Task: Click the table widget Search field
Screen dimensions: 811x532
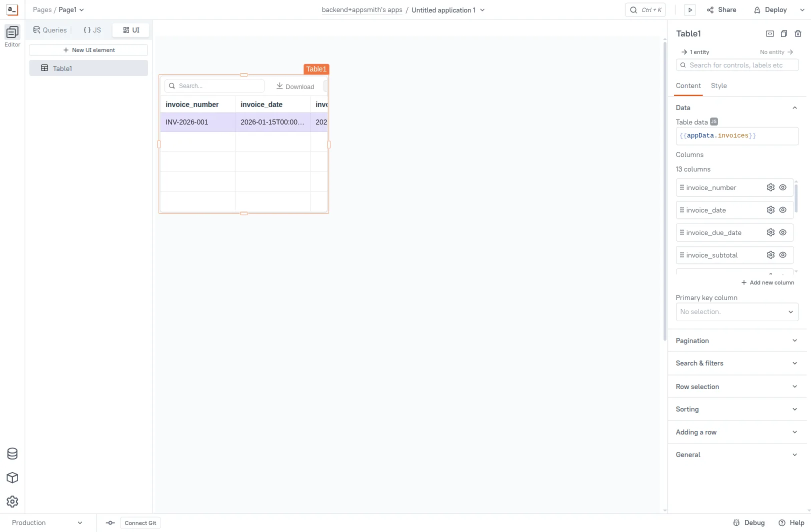Action: coord(214,86)
